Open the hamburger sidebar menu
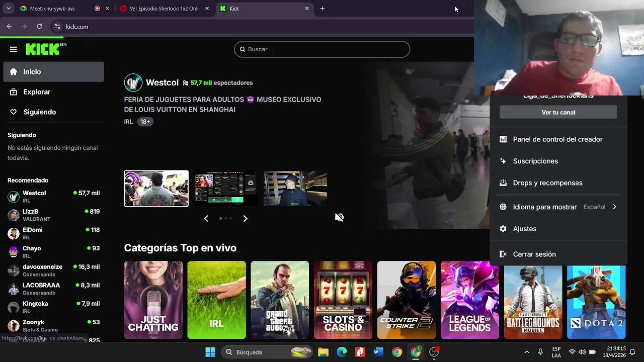 coord(14,49)
